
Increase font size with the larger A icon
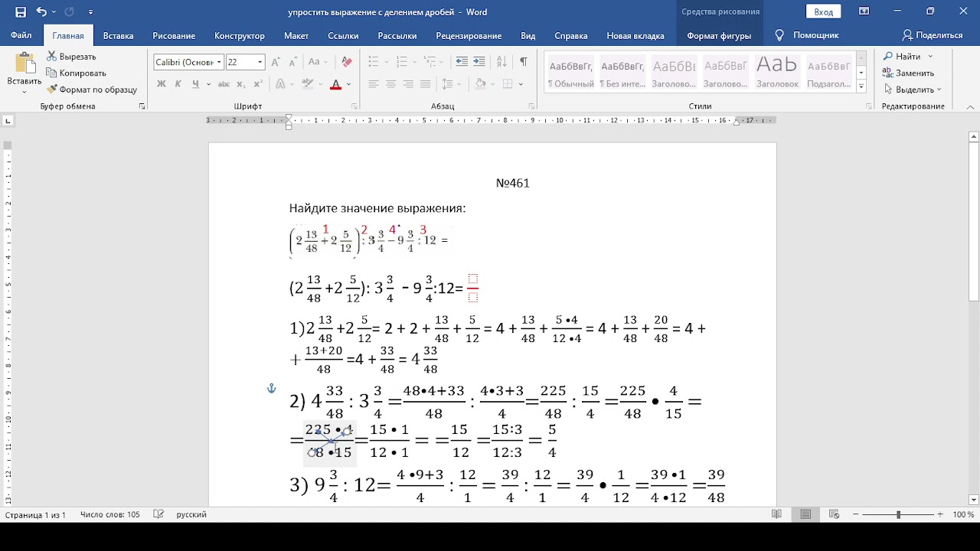click(x=276, y=62)
